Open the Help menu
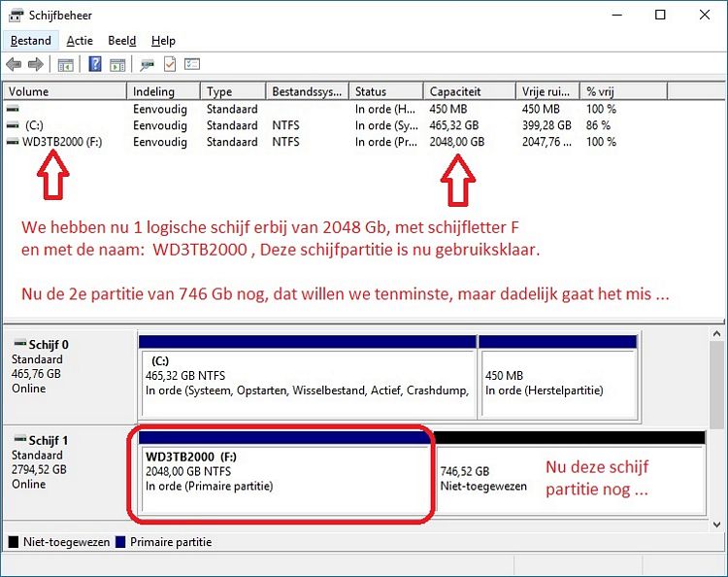This screenshot has width=728, height=577. 163,41
